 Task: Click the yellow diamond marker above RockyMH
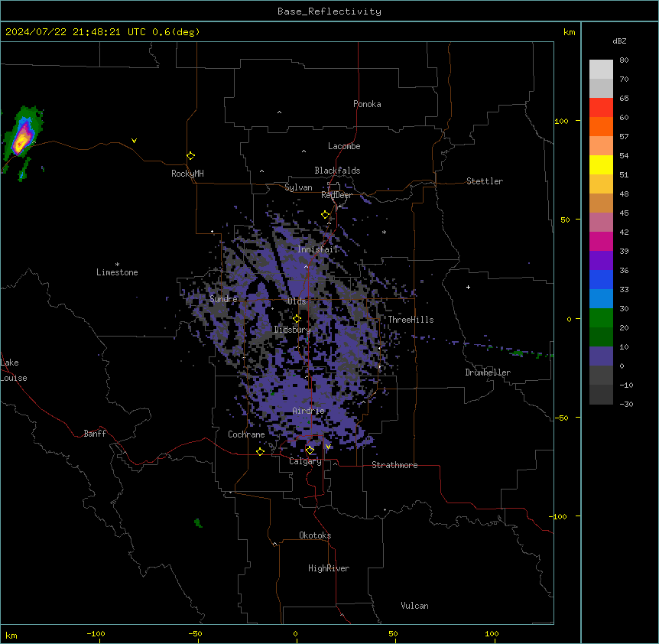(190, 156)
